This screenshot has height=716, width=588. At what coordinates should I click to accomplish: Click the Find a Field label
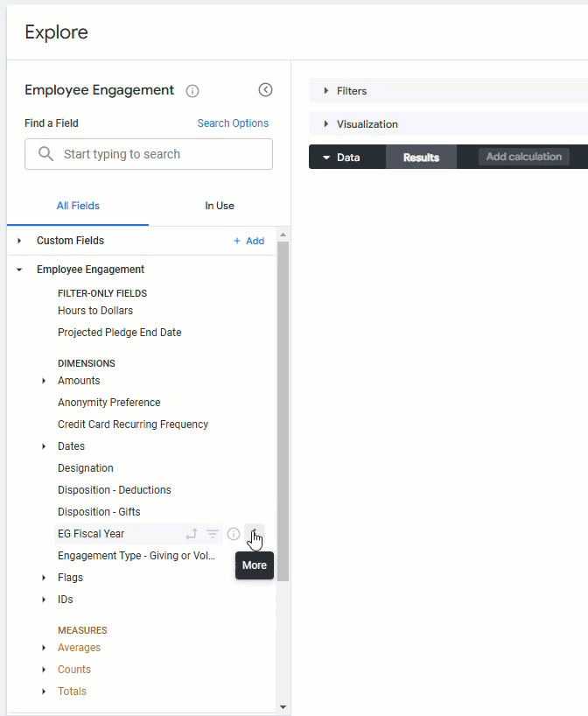tap(52, 123)
